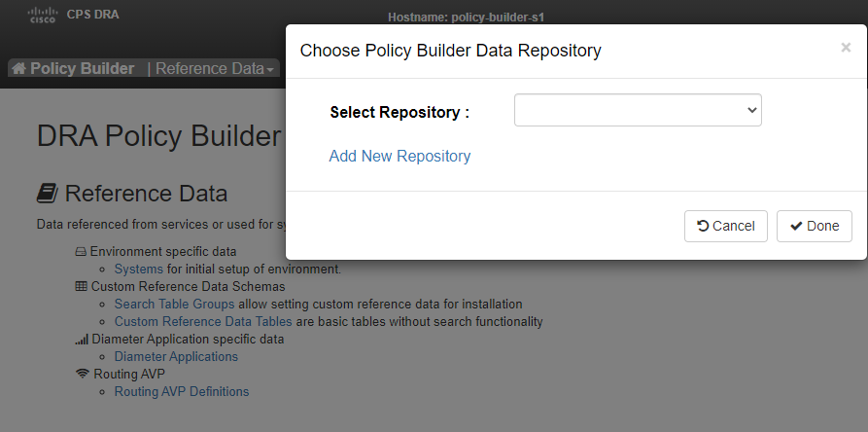The image size is (868, 432).
Task: Click the signal bars icon beside Diameter Application
Action: (82, 339)
